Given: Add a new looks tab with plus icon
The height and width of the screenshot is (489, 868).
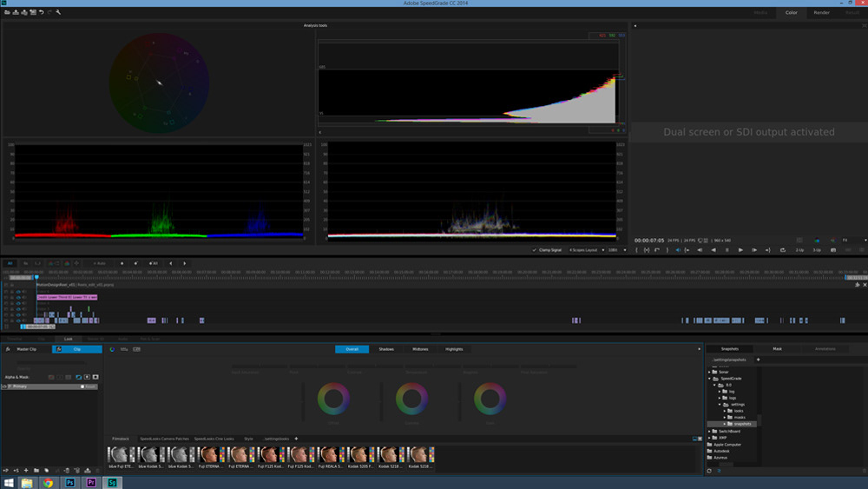Looking at the screenshot, I should [296, 439].
